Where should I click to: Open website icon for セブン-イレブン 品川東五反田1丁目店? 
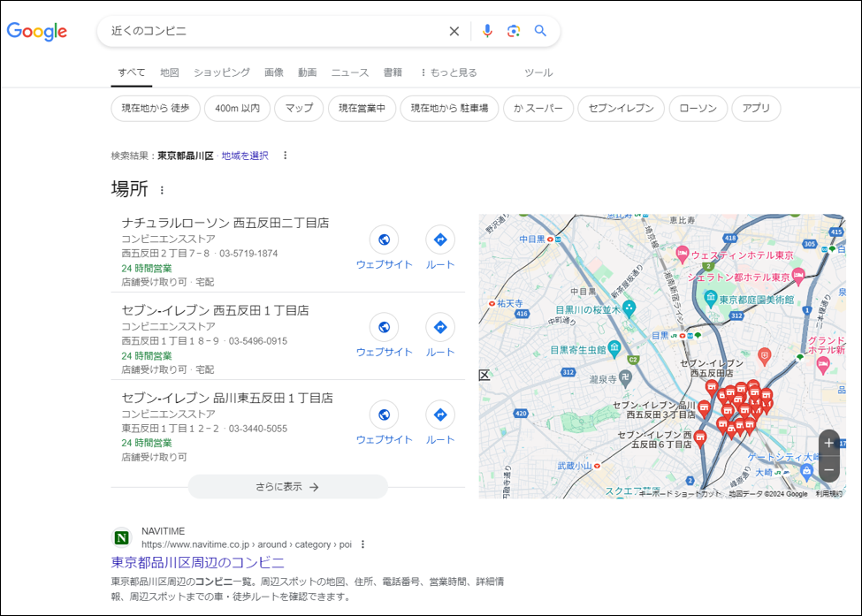(385, 414)
